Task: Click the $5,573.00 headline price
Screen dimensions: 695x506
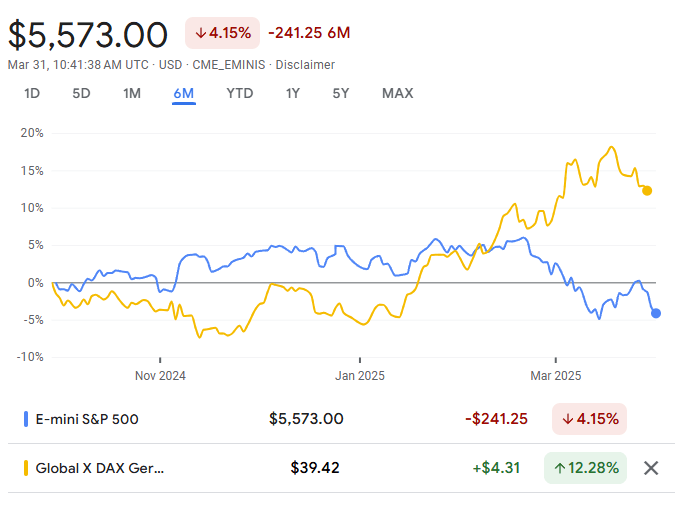Action: (88, 35)
